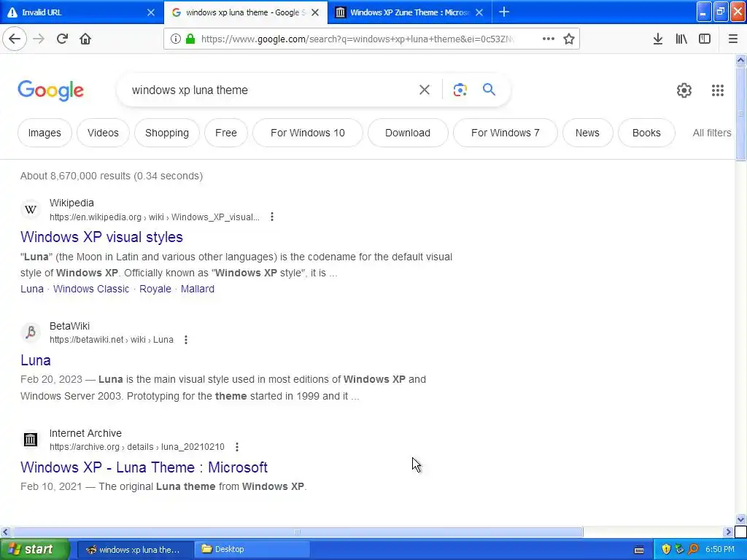Click the Google logo

51,90
